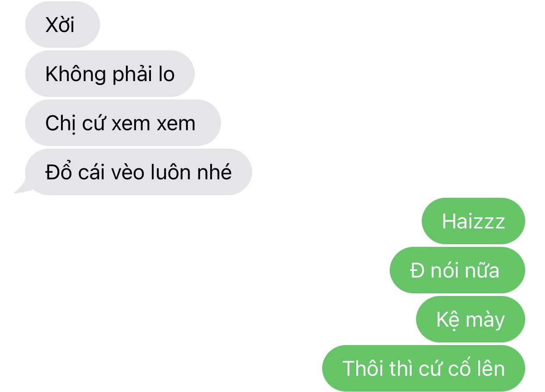Click the gray "Xời" message bubble
This screenshot has width=545, height=392.
coord(62,25)
